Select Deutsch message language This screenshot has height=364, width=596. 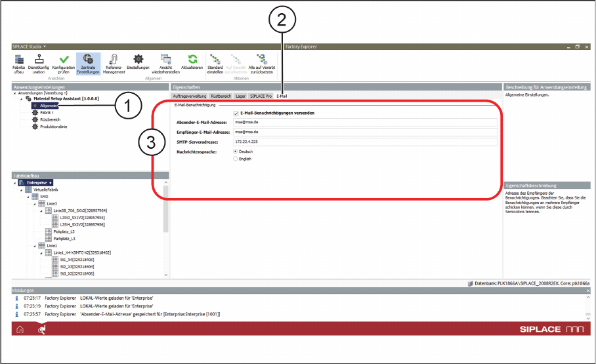tap(235, 152)
